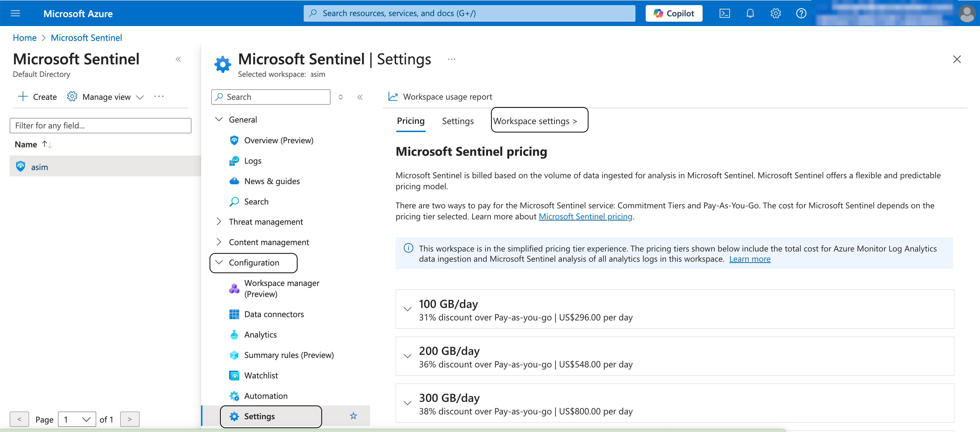
Task: Click Learn more in the info banner
Action: pyautogui.click(x=750, y=259)
